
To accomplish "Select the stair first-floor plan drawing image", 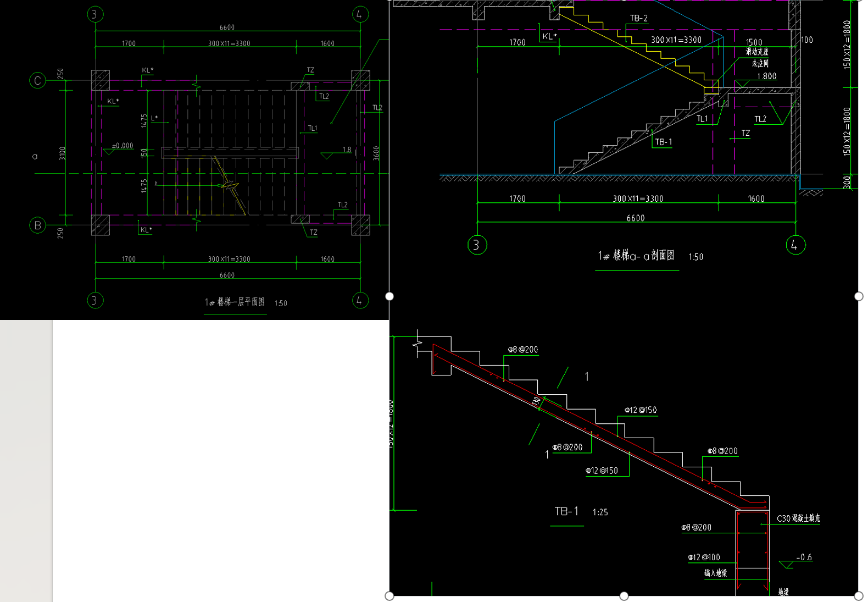I will coord(194,159).
